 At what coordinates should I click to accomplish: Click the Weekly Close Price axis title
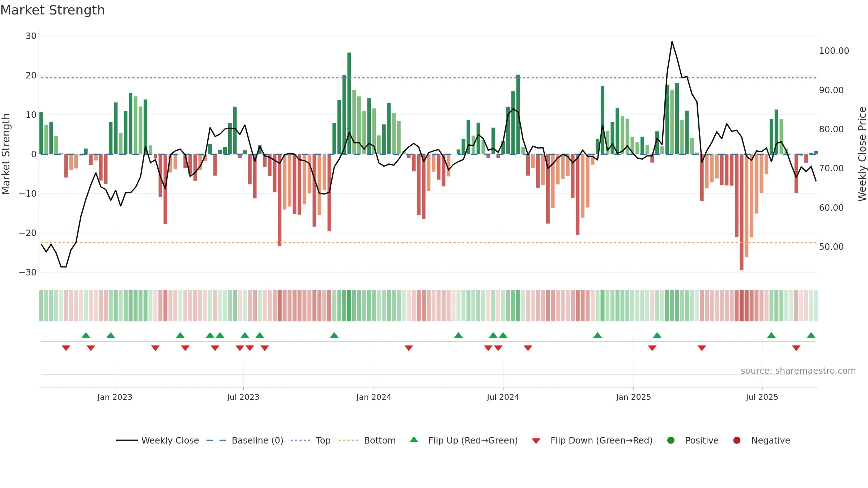point(862,154)
